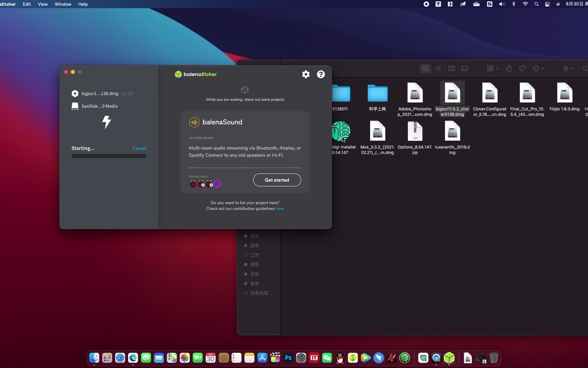This screenshot has width=588, height=368.
Task: Open Finder from the Dock
Action: click(x=94, y=358)
